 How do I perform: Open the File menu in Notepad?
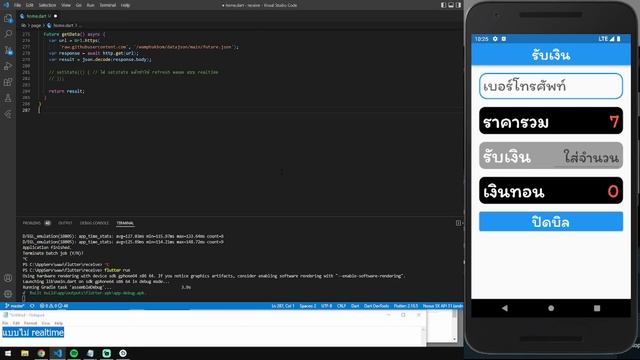[x=5, y=323]
